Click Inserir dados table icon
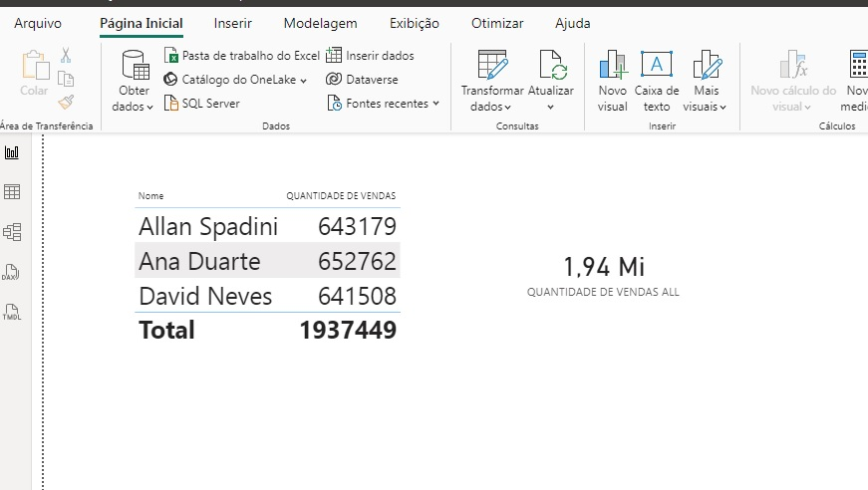 click(x=334, y=56)
